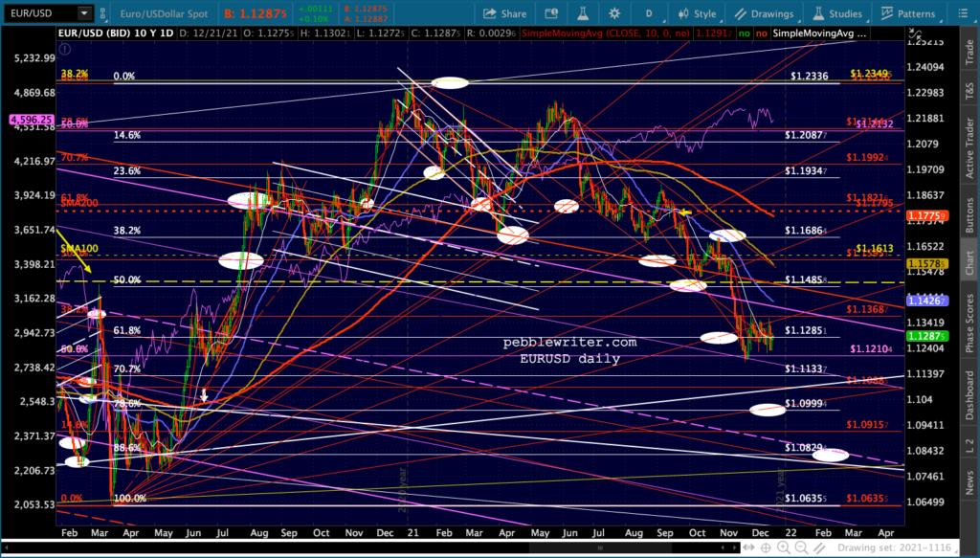
Task: Click the $1.1133 Fibonacci level label
Action: click(806, 369)
